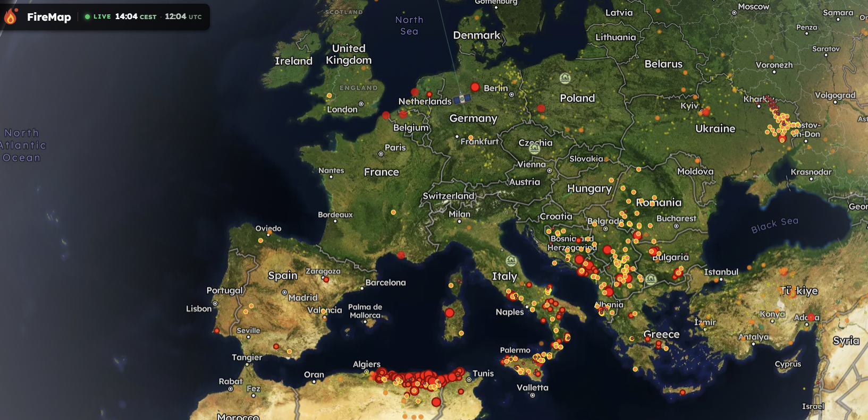Select the red fire marker at Adana
The width and height of the screenshot is (868, 420).
pos(811,317)
